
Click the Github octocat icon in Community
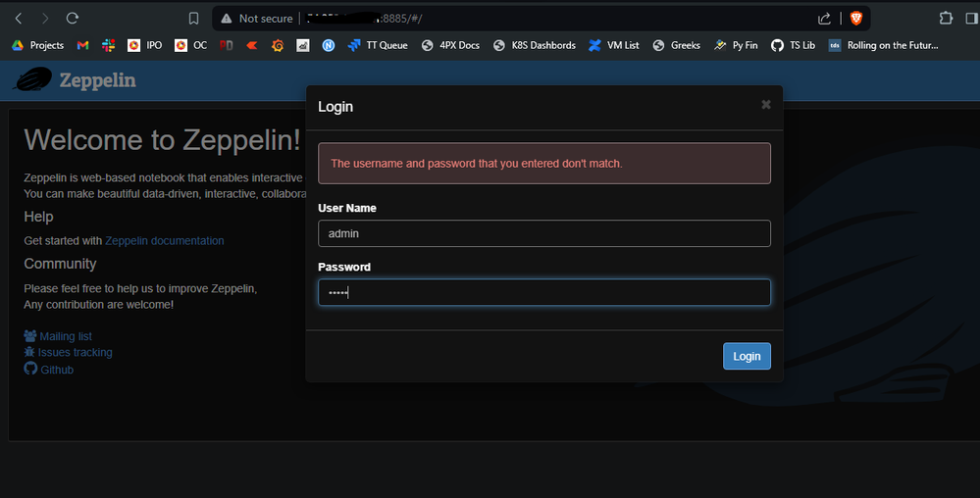[x=30, y=369]
